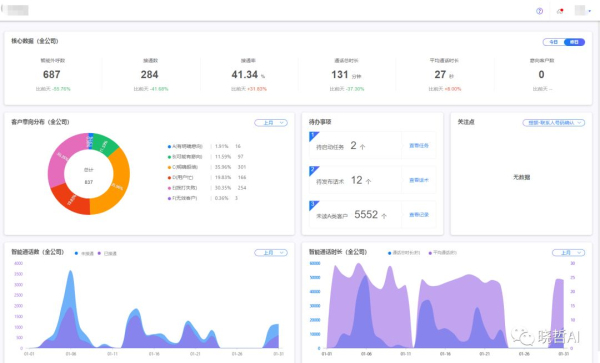Click the blue numbered badge 2 on 待发布话术

313,171
